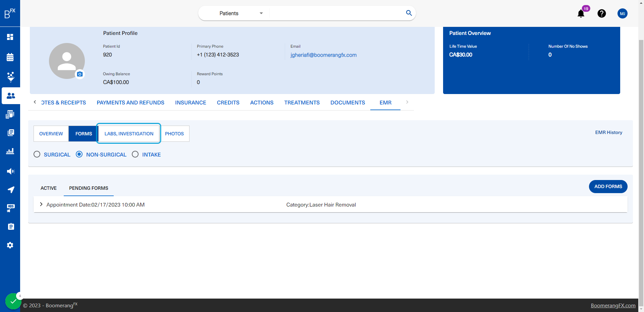
Task: Select the EMR tab
Action: (x=385, y=103)
